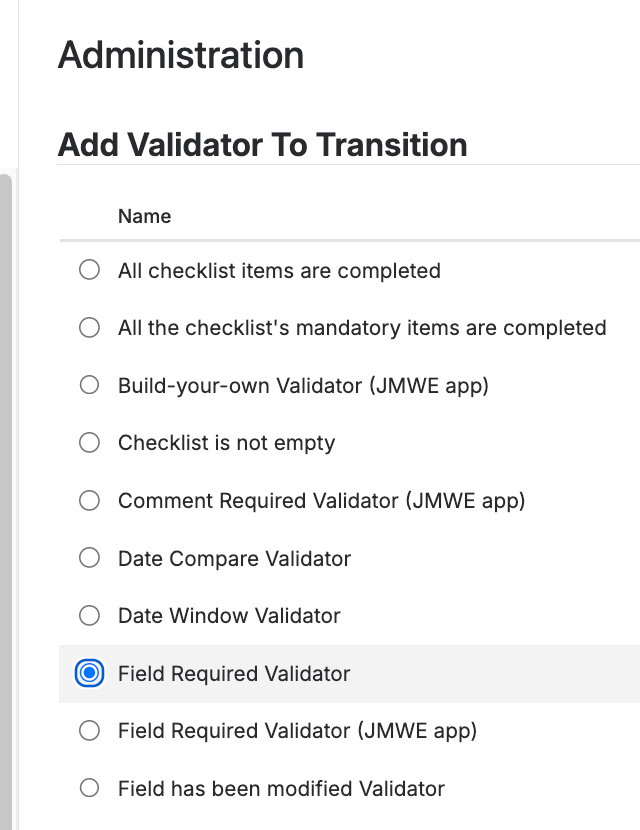Select Build-your-own Validator (JMWE app) radio button
Viewport: 640px width, 830px height.
click(90, 385)
